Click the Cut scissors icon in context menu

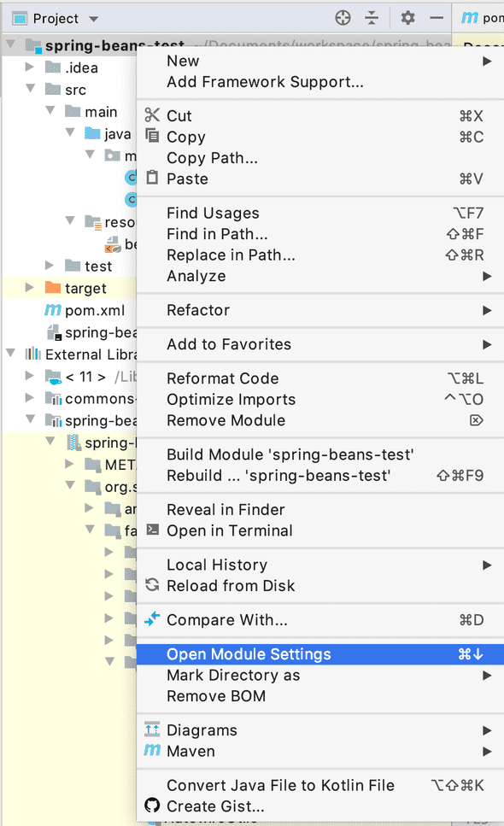152,114
